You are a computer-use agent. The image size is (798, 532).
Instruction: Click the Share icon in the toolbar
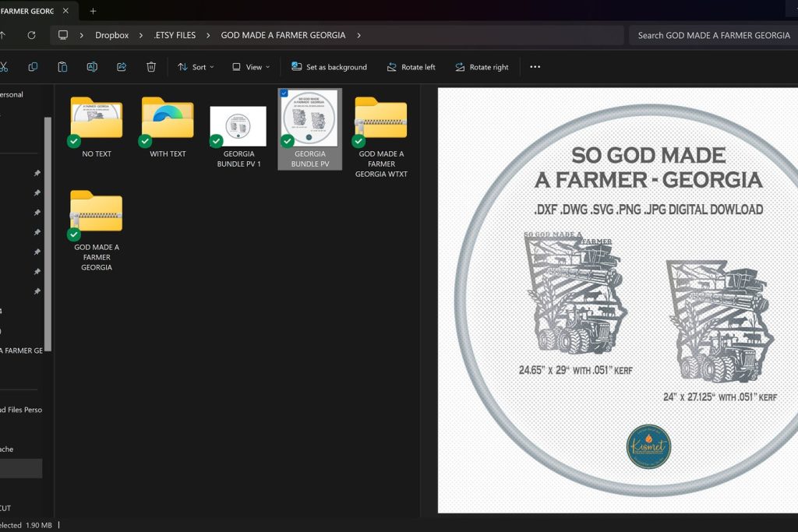(122, 67)
